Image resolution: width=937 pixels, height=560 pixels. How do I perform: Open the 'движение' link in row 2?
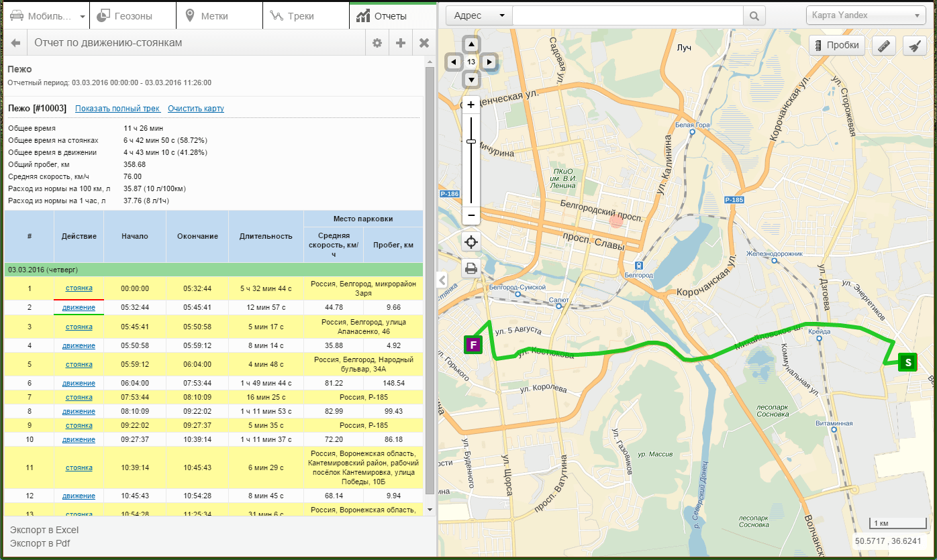79,307
